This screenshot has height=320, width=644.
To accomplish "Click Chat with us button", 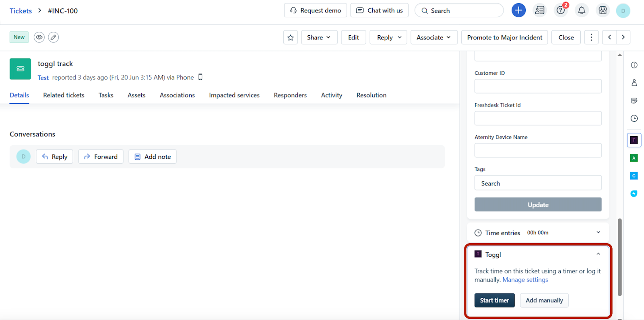I will 380,10.
